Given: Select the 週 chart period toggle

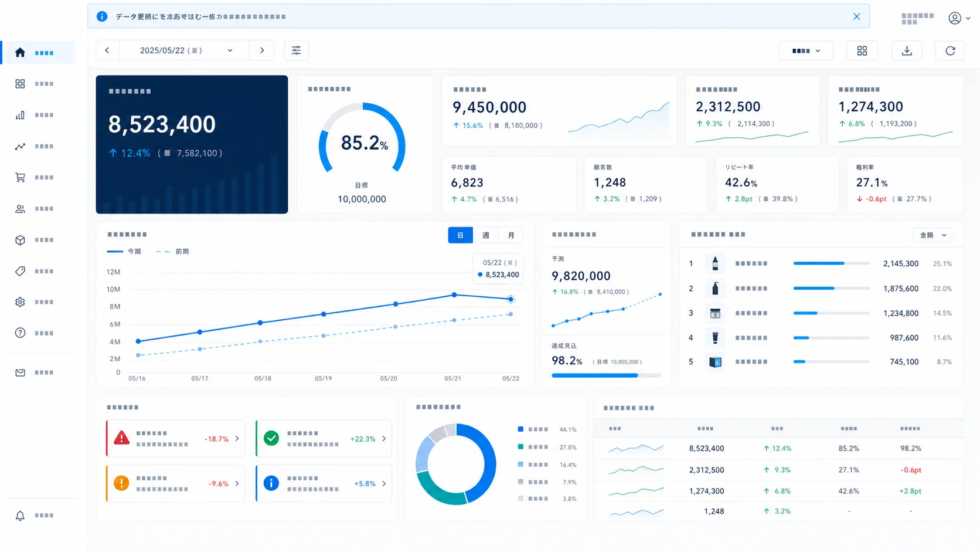Looking at the screenshot, I should tap(485, 235).
